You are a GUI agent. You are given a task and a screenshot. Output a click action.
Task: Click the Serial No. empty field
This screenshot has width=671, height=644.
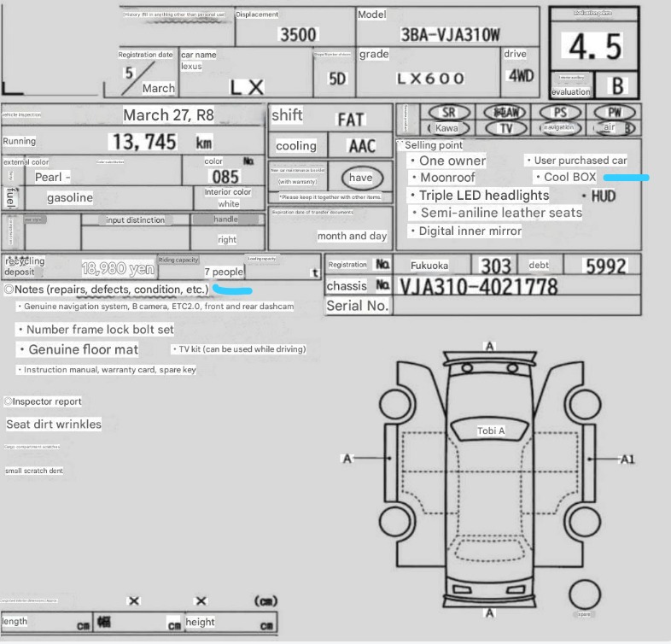tap(516, 306)
